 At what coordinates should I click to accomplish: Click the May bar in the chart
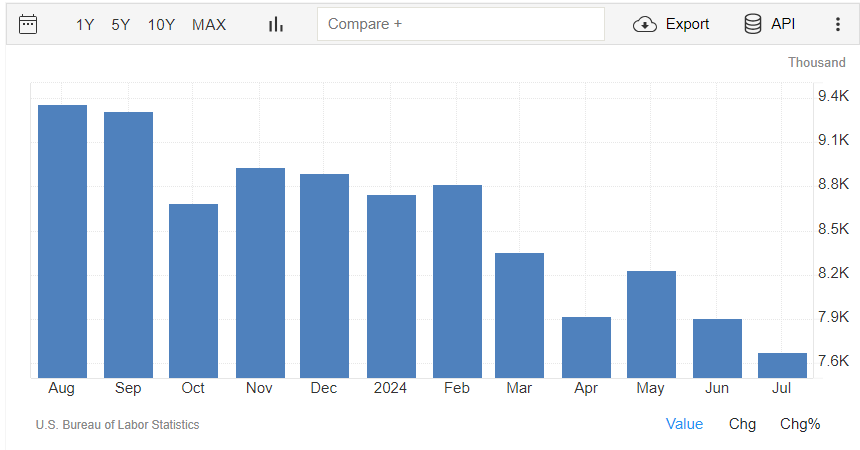pyautogui.click(x=652, y=324)
